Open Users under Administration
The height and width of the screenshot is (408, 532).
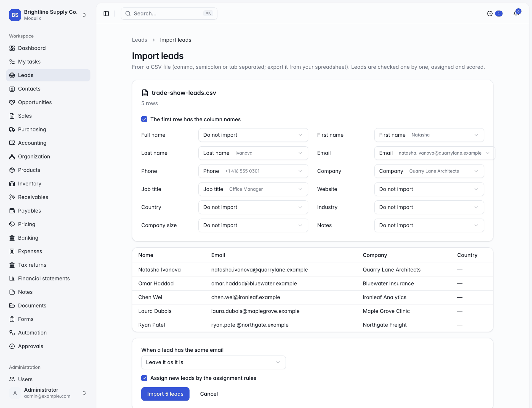tap(48, 379)
